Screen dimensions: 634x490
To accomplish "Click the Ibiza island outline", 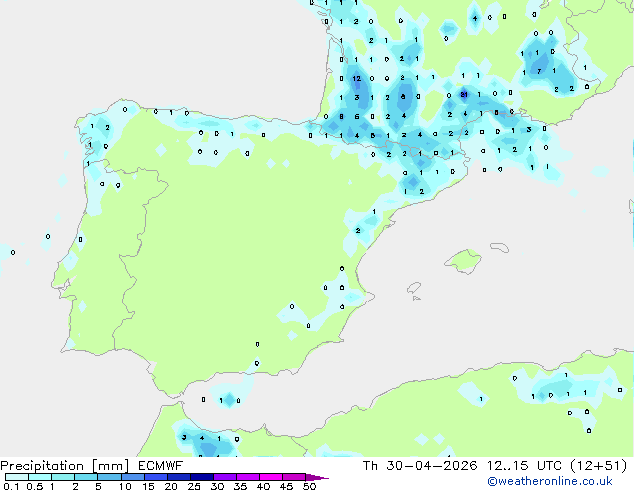I will tap(414, 288).
